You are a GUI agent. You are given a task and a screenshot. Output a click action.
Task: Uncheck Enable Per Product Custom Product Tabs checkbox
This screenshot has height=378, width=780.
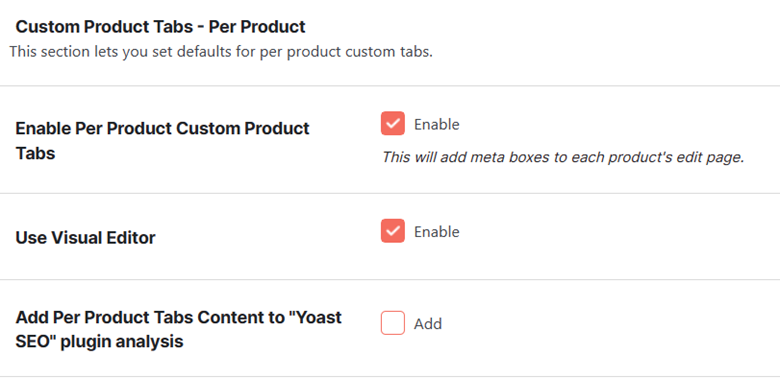pyautogui.click(x=392, y=123)
